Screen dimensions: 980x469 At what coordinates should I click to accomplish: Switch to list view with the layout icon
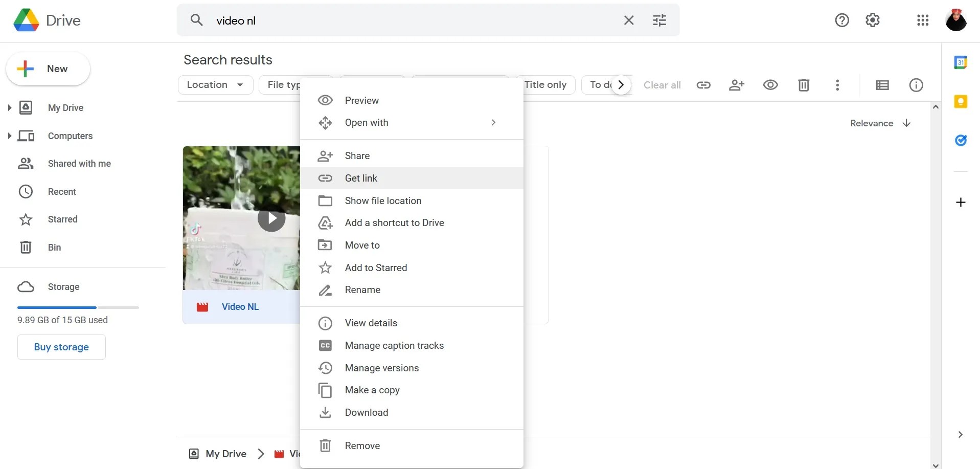(x=882, y=85)
